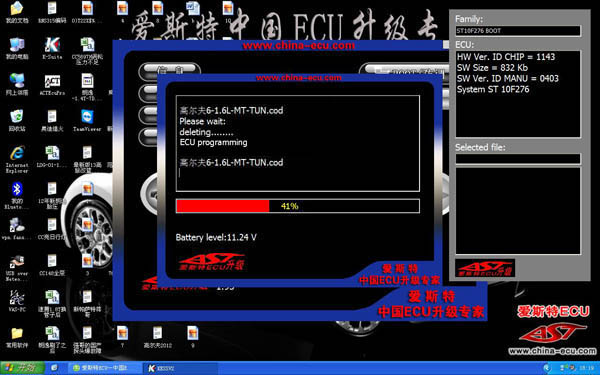Open the Internet Explorer icon
Viewport: 600px width, 375px height.
tap(17, 159)
